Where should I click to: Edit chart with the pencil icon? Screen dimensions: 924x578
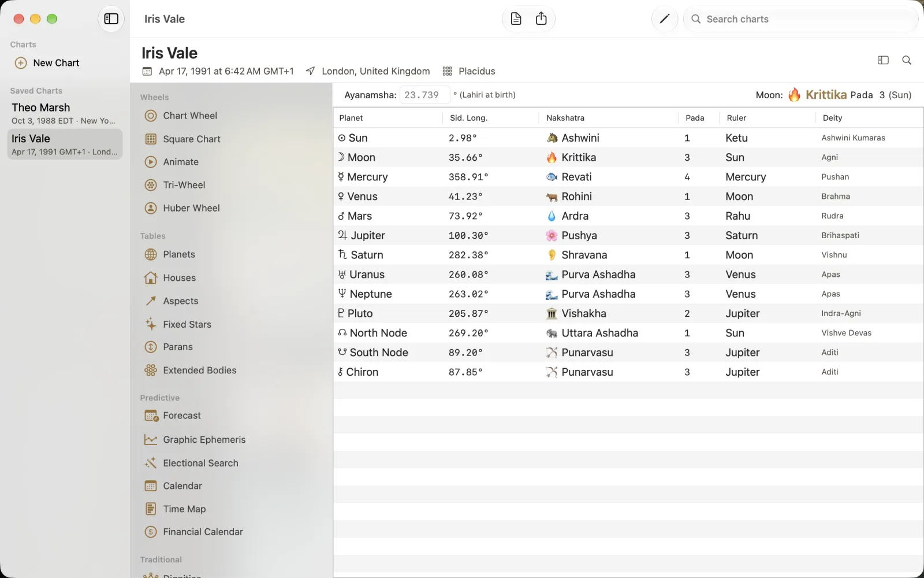665,19
